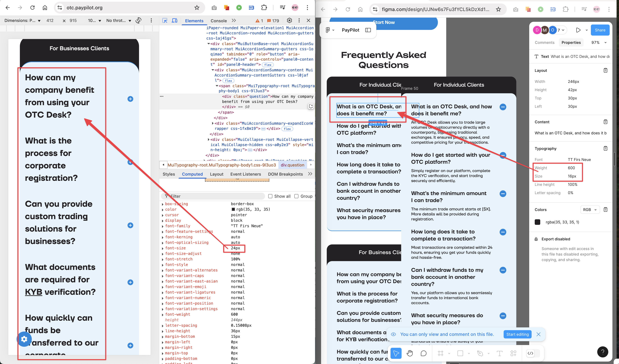Enable the Show all checkbox
This screenshot has height=364, width=619.
point(270,196)
